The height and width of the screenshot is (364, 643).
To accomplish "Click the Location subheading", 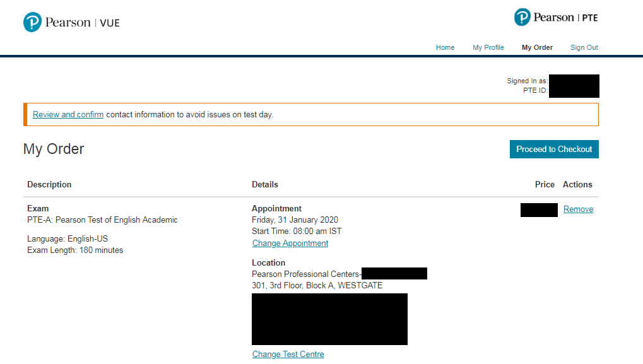I will [269, 262].
